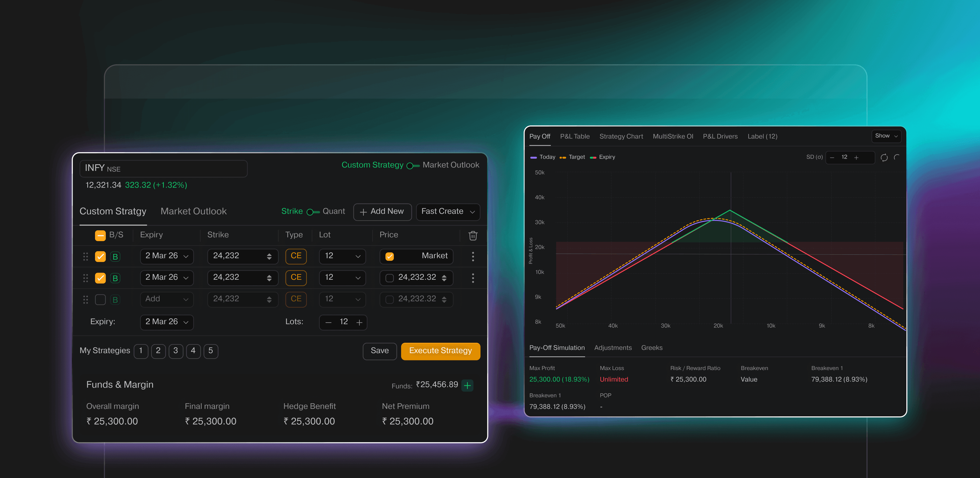Increase Lots with plus icon
Image resolution: width=980 pixels, height=478 pixels.
point(359,322)
